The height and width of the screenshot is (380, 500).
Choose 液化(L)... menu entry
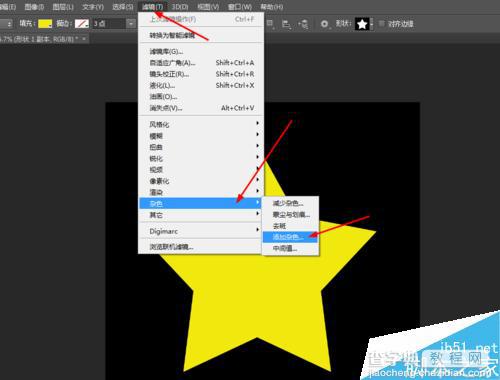(x=201, y=85)
